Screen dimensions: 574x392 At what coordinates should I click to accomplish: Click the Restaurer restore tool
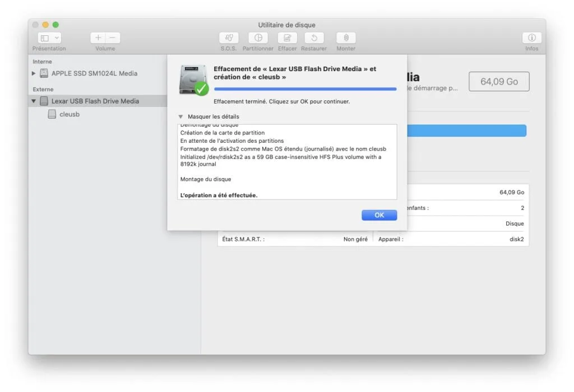point(314,38)
